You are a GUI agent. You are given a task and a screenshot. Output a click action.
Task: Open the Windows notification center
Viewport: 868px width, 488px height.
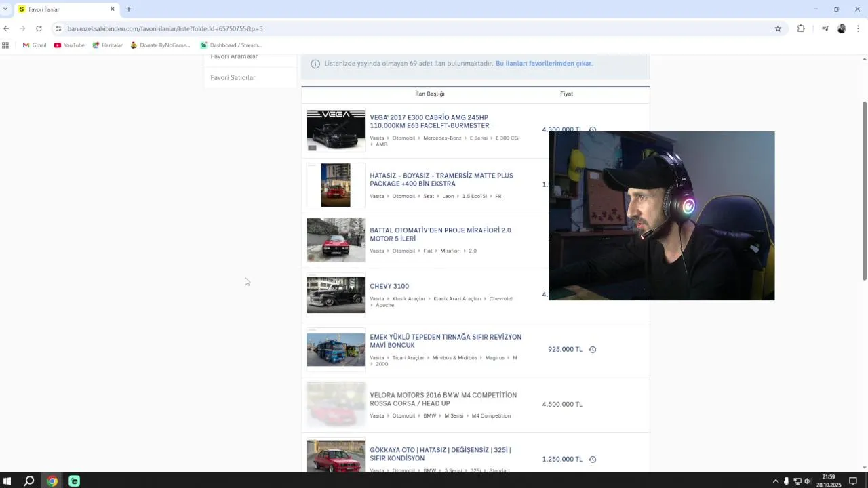click(x=853, y=481)
